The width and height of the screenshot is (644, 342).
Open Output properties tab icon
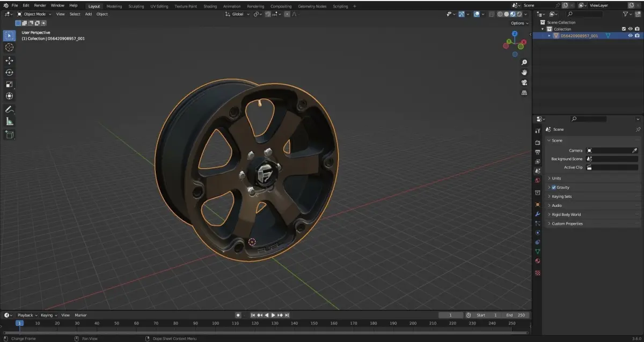538,152
